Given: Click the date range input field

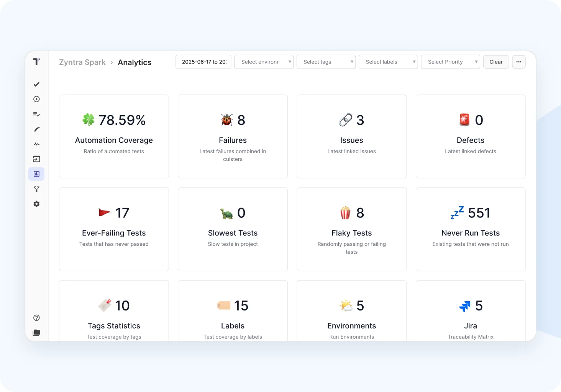Looking at the screenshot, I should click(203, 62).
